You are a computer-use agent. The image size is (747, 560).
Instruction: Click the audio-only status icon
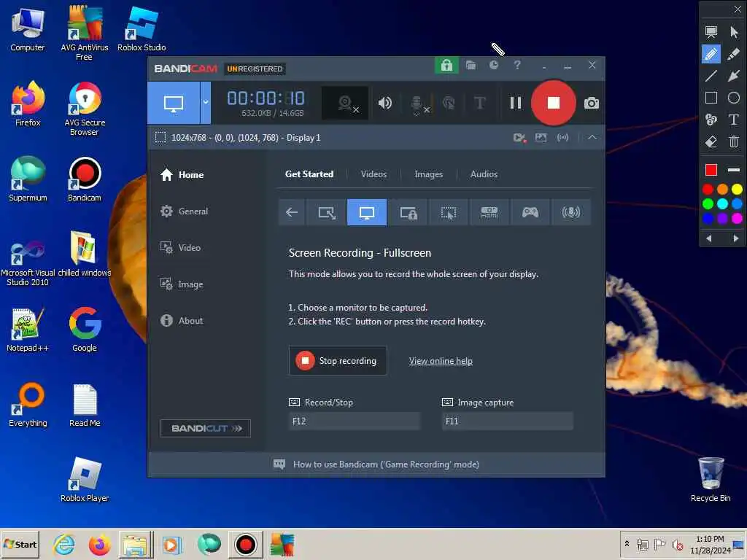[x=562, y=138]
